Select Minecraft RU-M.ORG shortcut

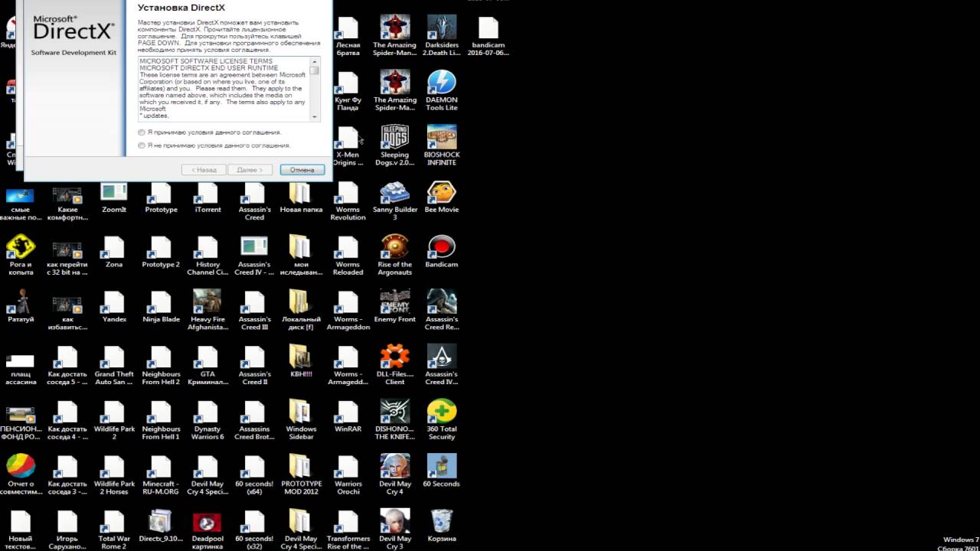click(x=161, y=474)
